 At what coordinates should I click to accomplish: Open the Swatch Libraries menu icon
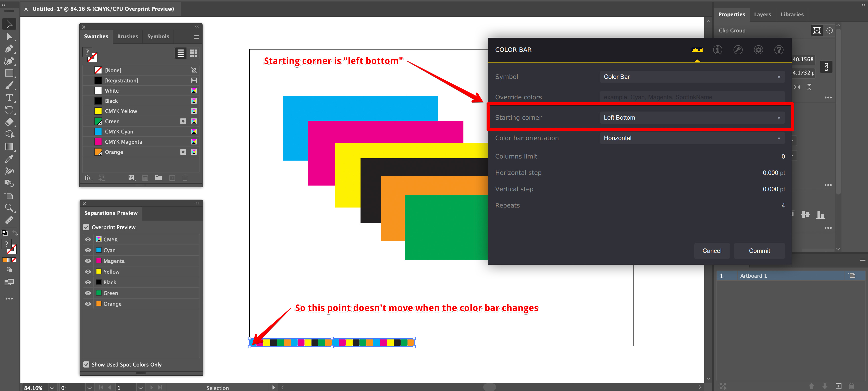[x=88, y=178]
